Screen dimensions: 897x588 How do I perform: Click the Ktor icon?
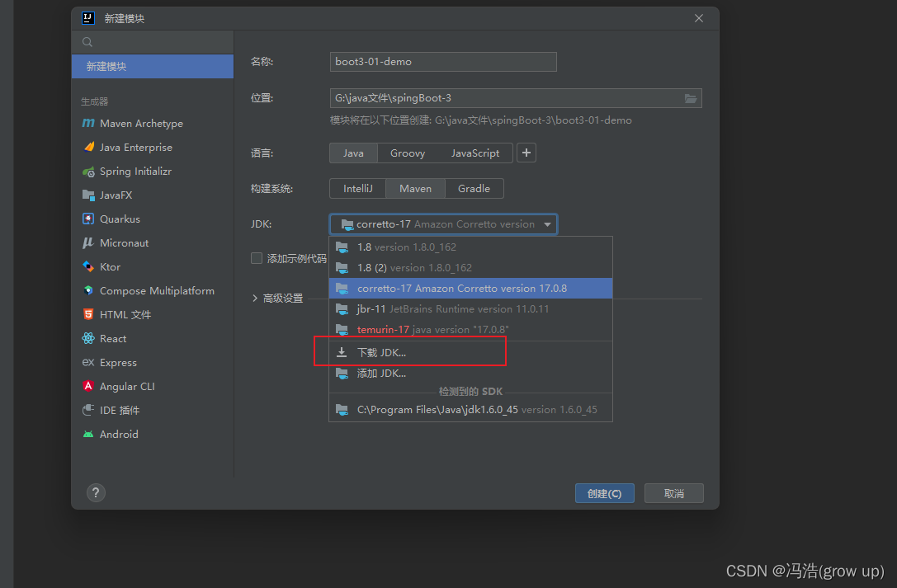(88, 267)
